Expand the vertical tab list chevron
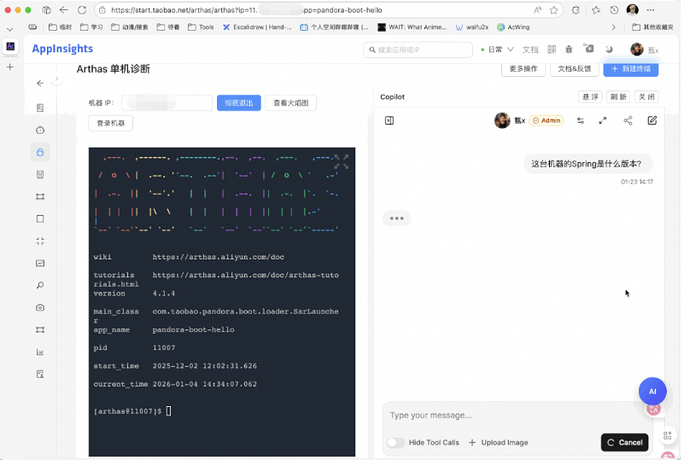This screenshot has width=690, height=465. pos(10,29)
